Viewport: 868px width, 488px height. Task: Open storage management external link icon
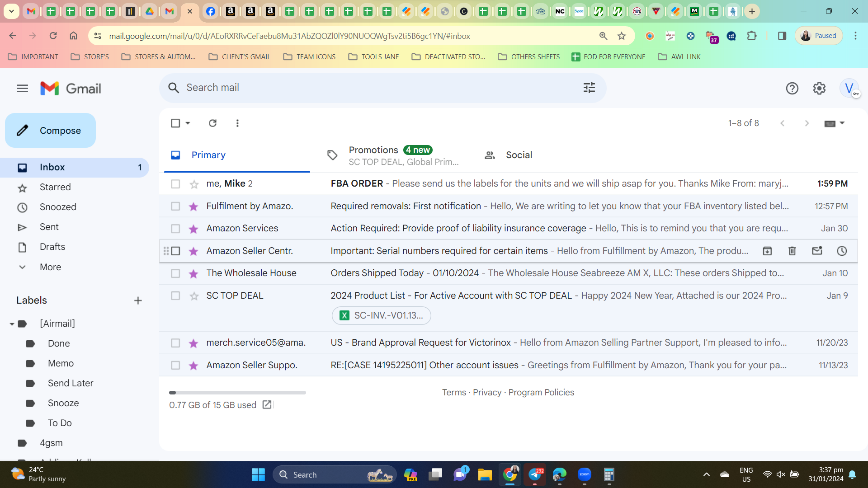[267, 405]
